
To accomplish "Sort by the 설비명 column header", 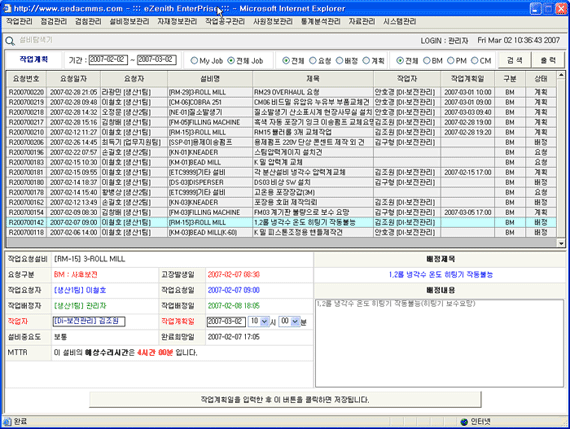I will (210, 79).
